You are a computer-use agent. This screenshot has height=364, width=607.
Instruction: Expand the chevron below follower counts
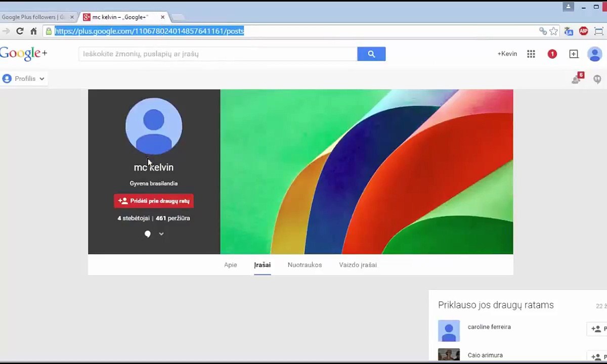[161, 234]
